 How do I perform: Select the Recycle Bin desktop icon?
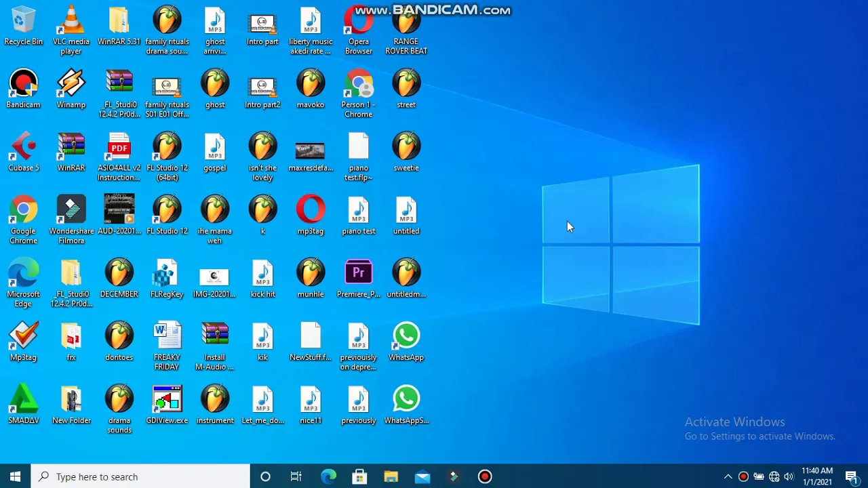[x=23, y=26]
